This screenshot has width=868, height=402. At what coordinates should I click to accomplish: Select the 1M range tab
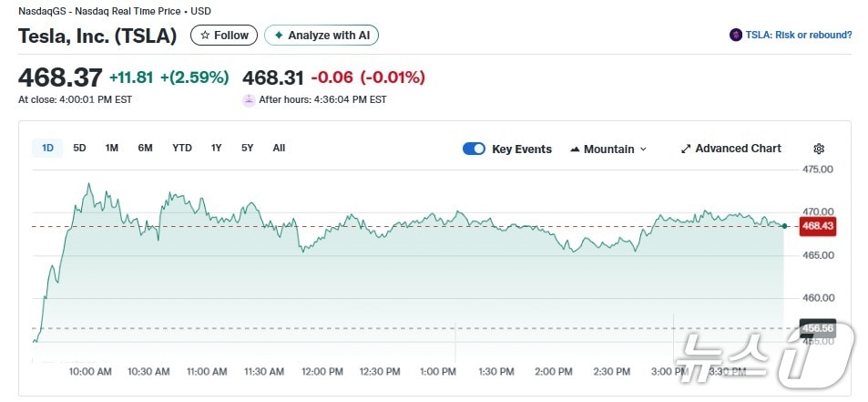(112, 148)
